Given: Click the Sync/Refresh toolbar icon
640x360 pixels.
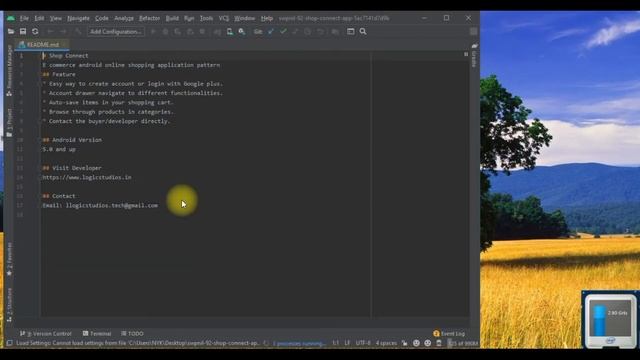Looking at the screenshot, I should [x=35, y=31].
